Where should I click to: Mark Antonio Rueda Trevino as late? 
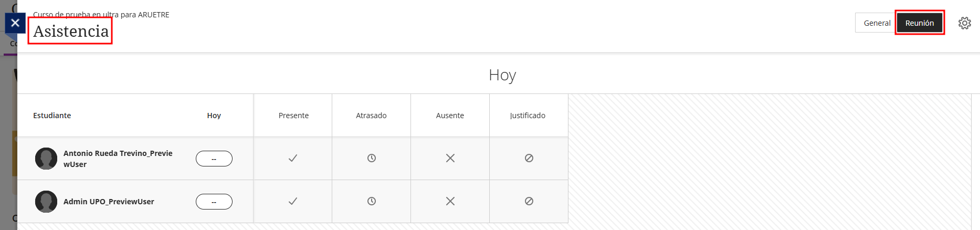372,158
